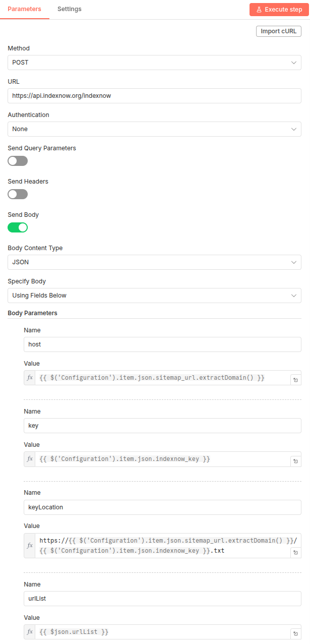Open the Specify Body dropdown set to Using Fields Below
The width and height of the screenshot is (310, 644).
click(x=154, y=295)
